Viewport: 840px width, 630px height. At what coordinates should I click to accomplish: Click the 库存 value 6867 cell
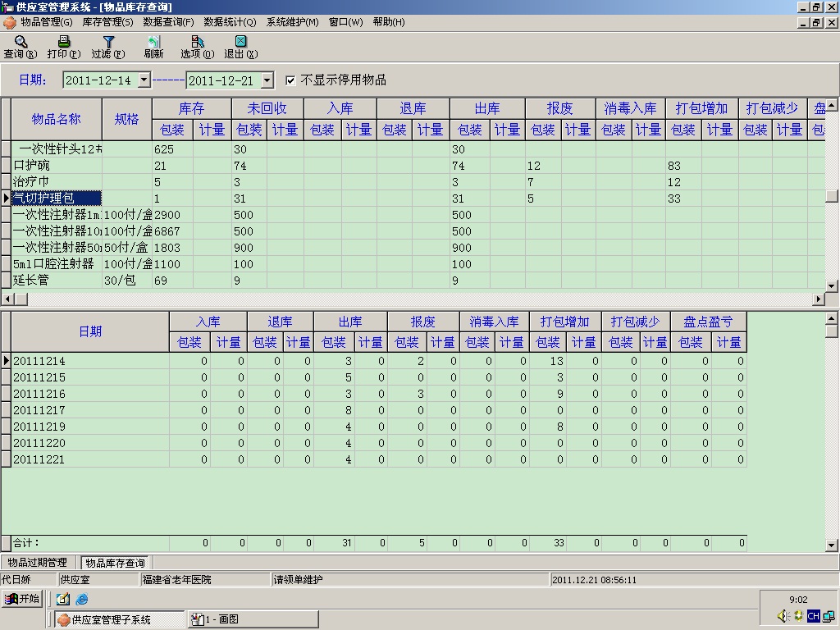point(172,231)
